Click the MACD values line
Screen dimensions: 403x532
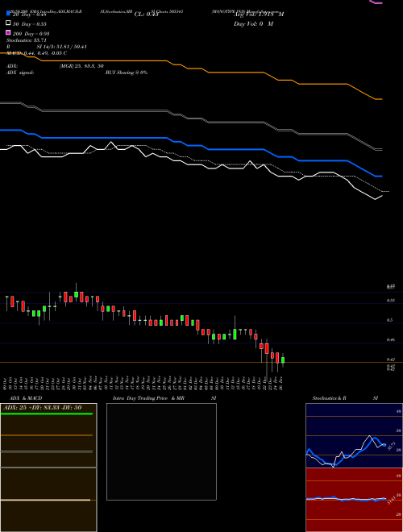36,53
